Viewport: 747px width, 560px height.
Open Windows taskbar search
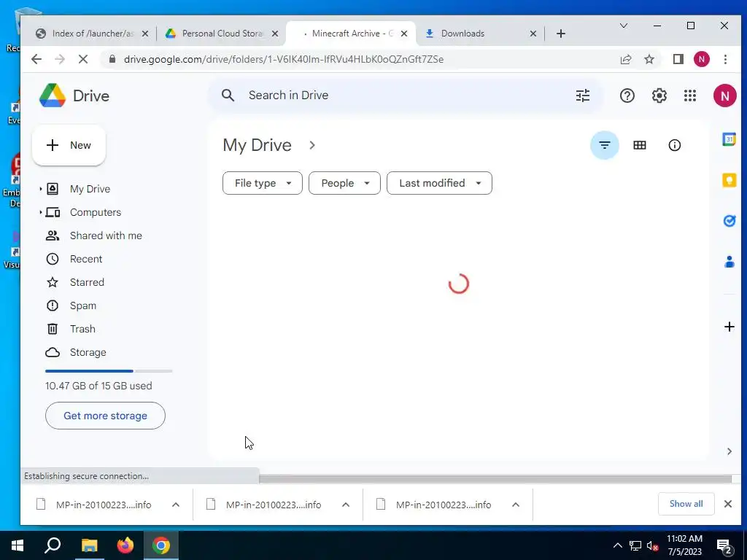coord(53,545)
